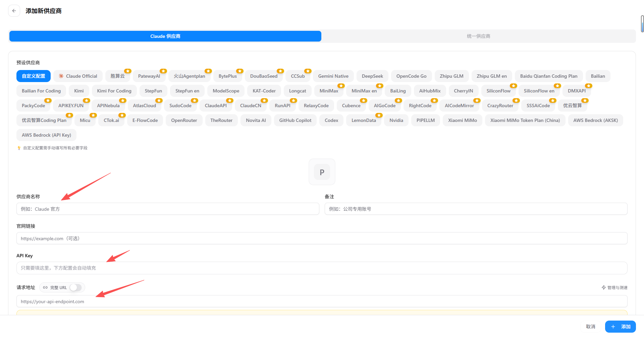
Task: Select the OpenRouter preset
Action: (x=184, y=120)
